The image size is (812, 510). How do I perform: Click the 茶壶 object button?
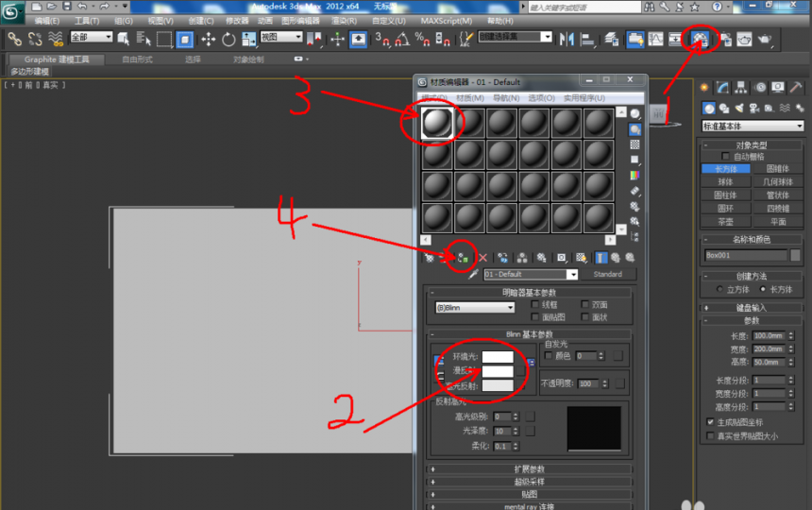click(x=725, y=222)
